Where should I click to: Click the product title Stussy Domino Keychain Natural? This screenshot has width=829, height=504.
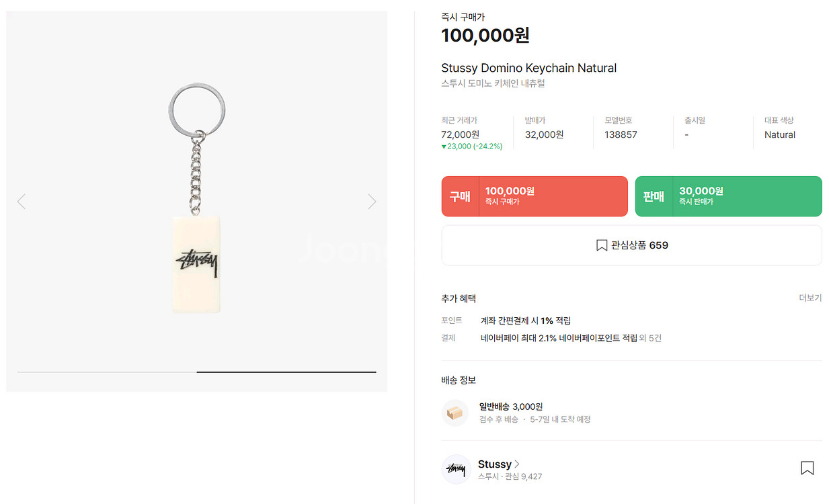tap(528, 67)
